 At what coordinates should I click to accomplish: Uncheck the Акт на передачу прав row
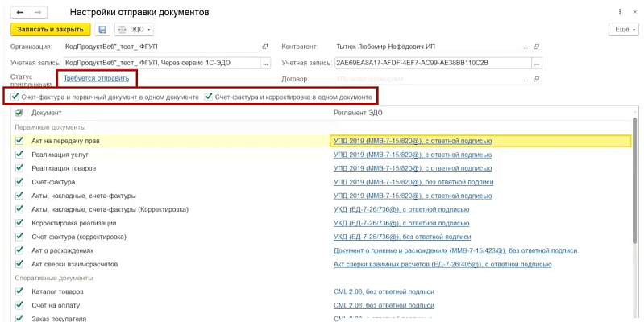(x=19, y=141)
